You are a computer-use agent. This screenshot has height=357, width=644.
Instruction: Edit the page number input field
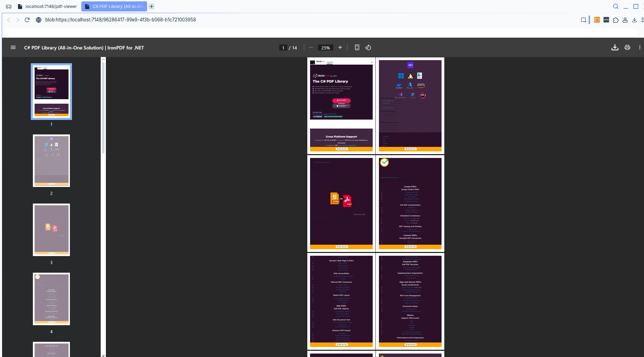tap(283, 47)
